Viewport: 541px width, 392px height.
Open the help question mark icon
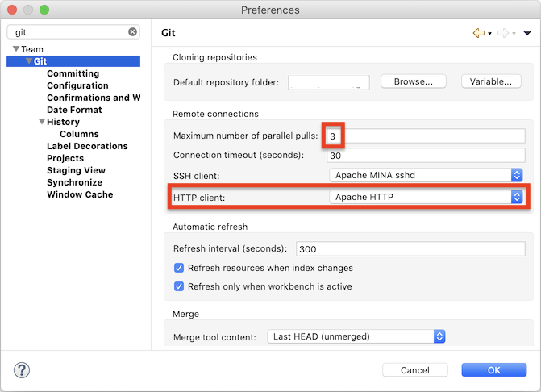22,370
